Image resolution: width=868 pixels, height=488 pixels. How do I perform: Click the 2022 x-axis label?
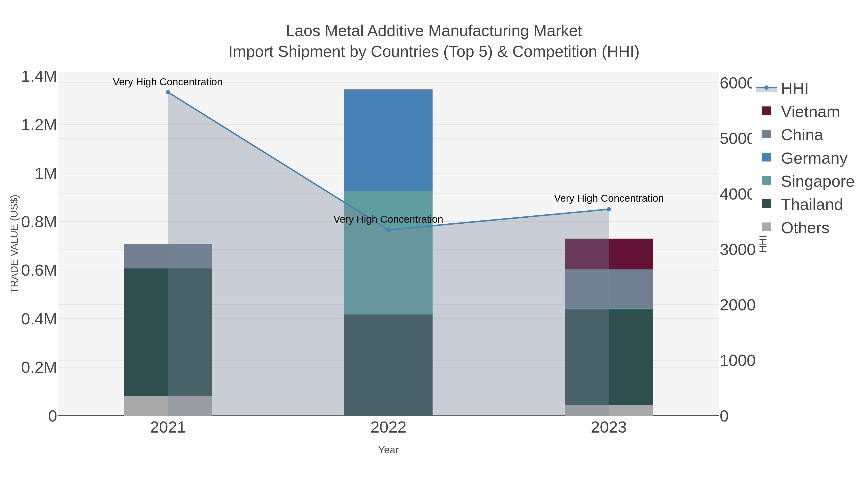(388, 428)
